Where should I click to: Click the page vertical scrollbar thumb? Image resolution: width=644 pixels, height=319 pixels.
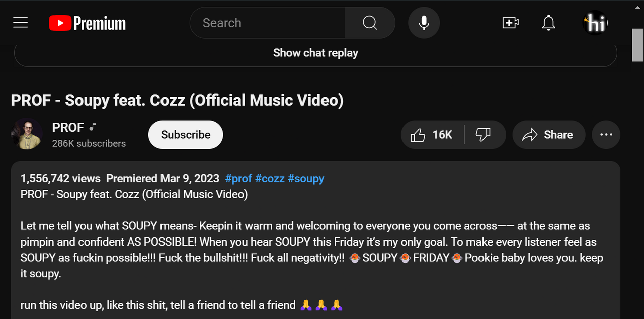pyautogui.click(x=637, y=45)
